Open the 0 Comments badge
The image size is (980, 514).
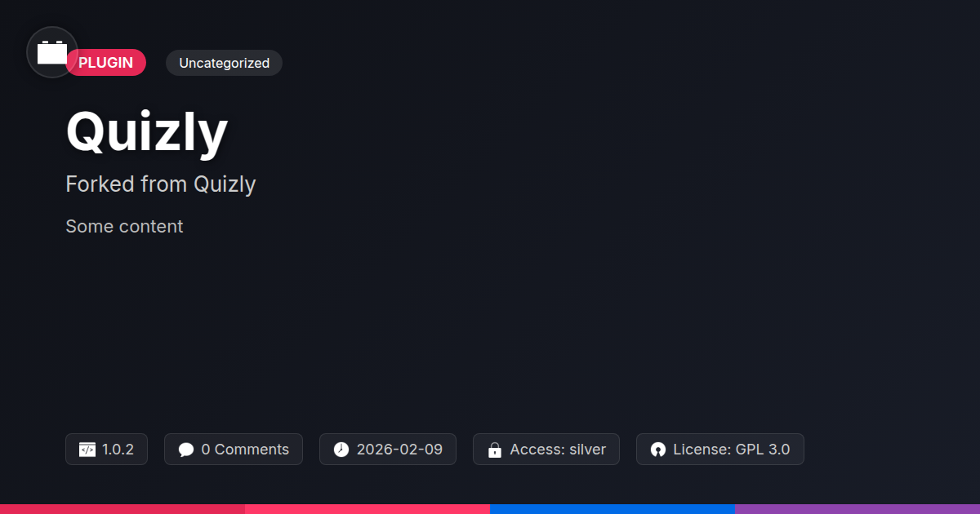[x=234, y=450]
